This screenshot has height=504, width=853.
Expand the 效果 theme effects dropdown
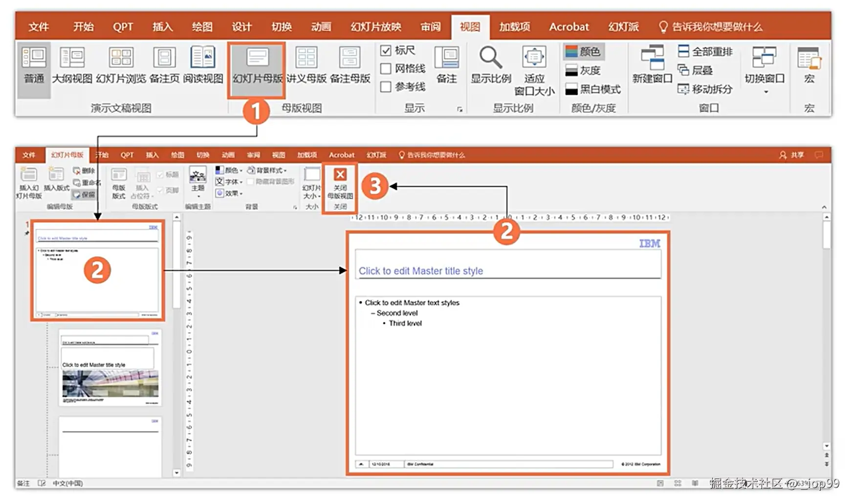(229, 193)
